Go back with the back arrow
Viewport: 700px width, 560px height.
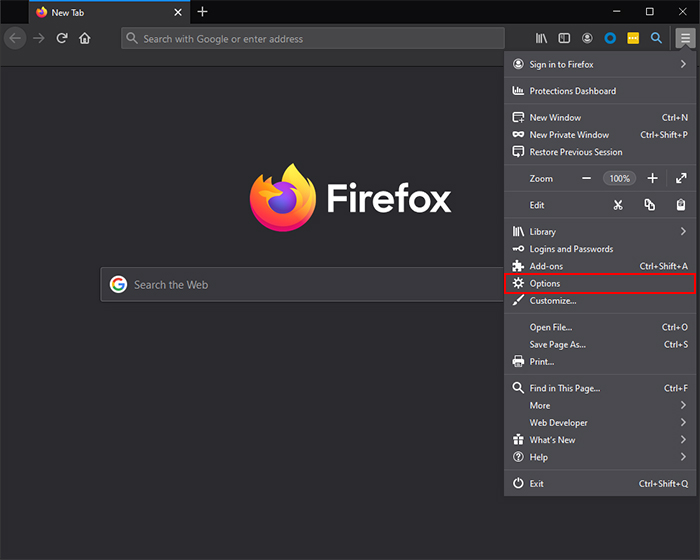coord(15,38)
